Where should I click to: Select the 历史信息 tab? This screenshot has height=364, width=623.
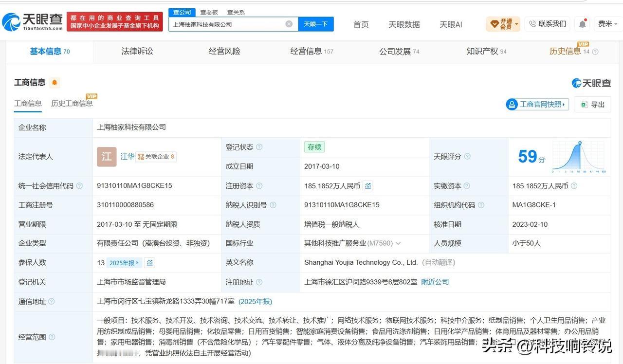569,52
